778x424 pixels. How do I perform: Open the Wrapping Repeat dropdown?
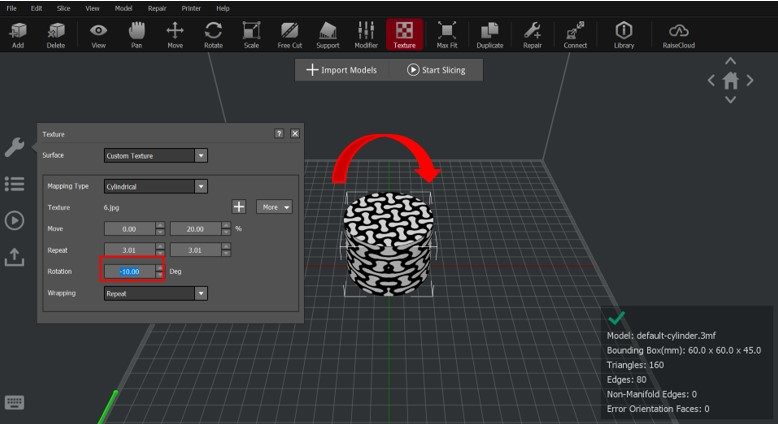[x=156, y=294]
